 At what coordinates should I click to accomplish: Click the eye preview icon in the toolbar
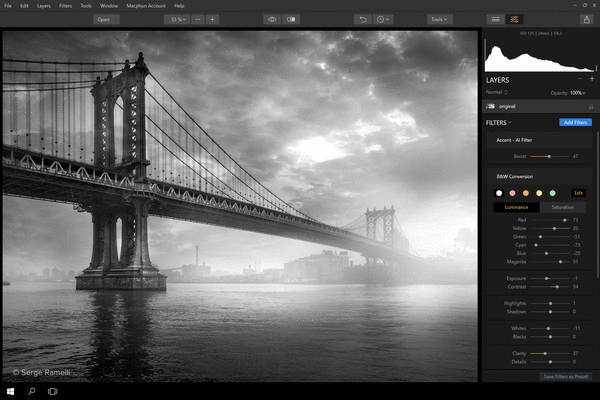pos(272,19)
